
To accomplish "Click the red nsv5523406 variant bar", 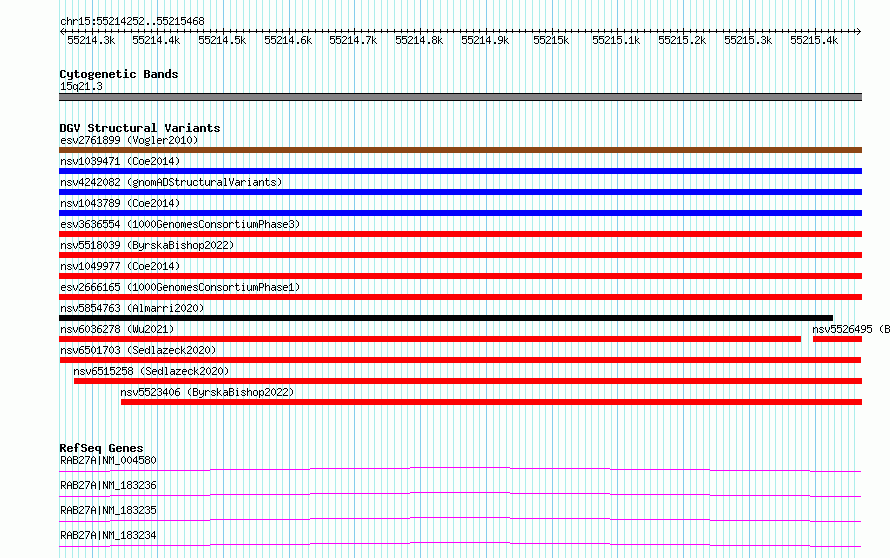I will click(x=492, y=402).
